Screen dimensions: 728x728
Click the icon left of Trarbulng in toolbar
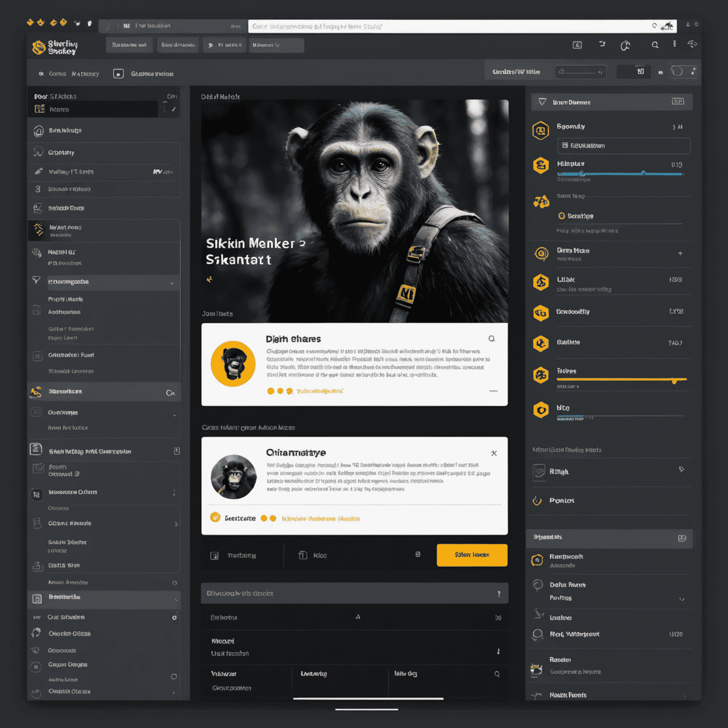pos(214,555)
